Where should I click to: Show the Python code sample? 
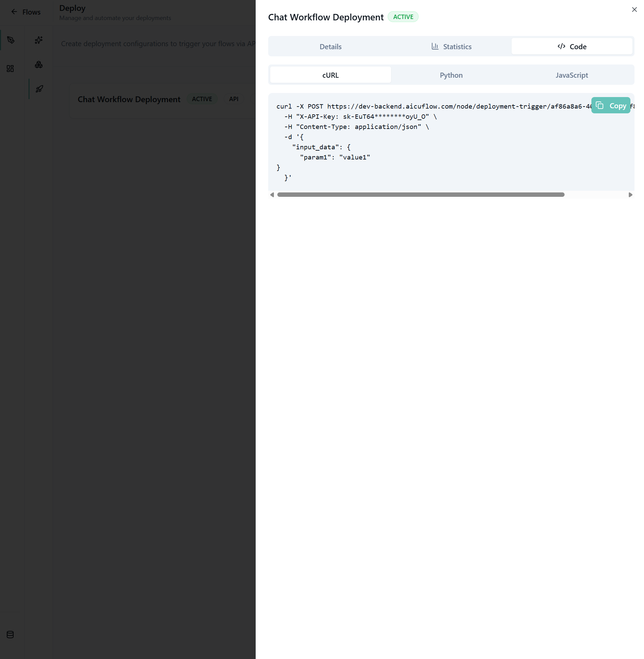[x=451, y=75]
